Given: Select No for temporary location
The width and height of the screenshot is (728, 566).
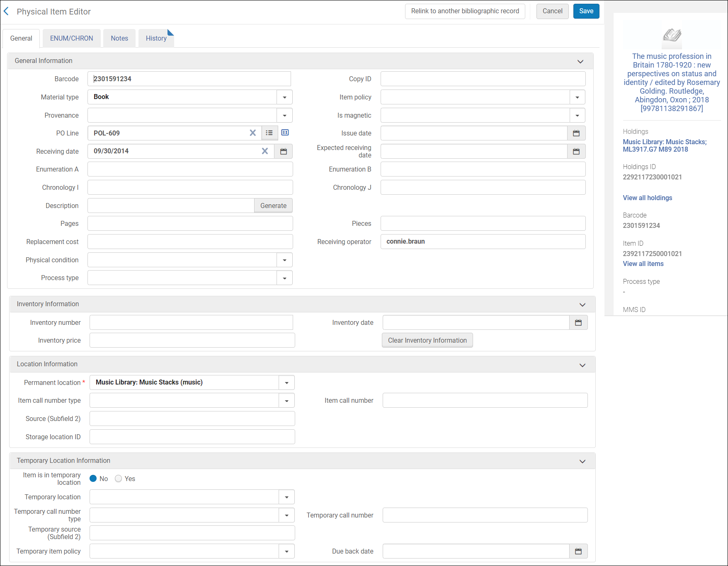Looking at the screenshot, I should [93, 479].
